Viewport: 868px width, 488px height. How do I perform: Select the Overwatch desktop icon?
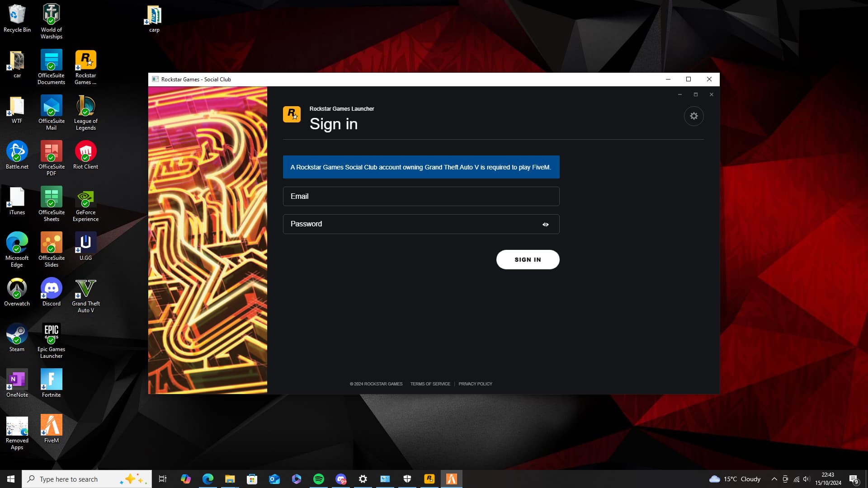coord(17,292)
